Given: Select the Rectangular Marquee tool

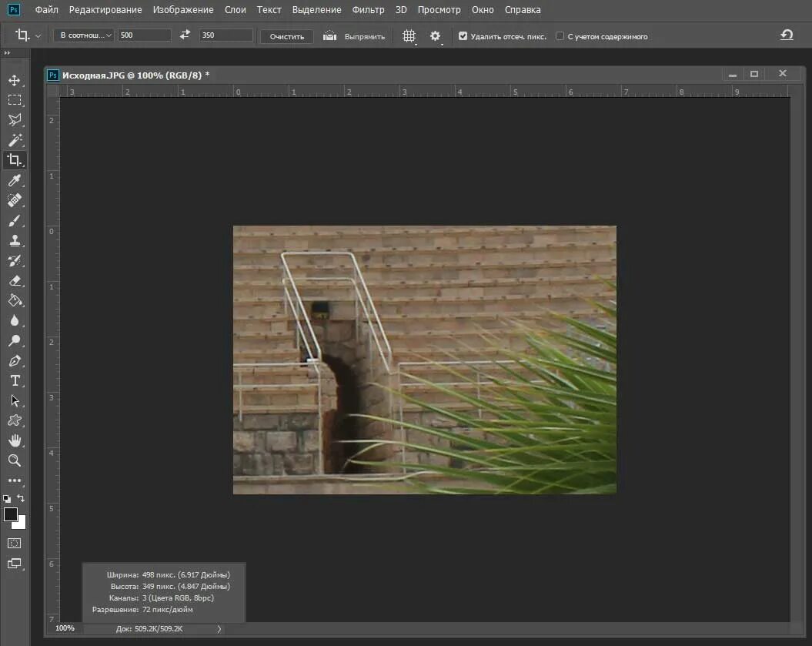Looking at the screenshot, I should [x=15, y=100].
